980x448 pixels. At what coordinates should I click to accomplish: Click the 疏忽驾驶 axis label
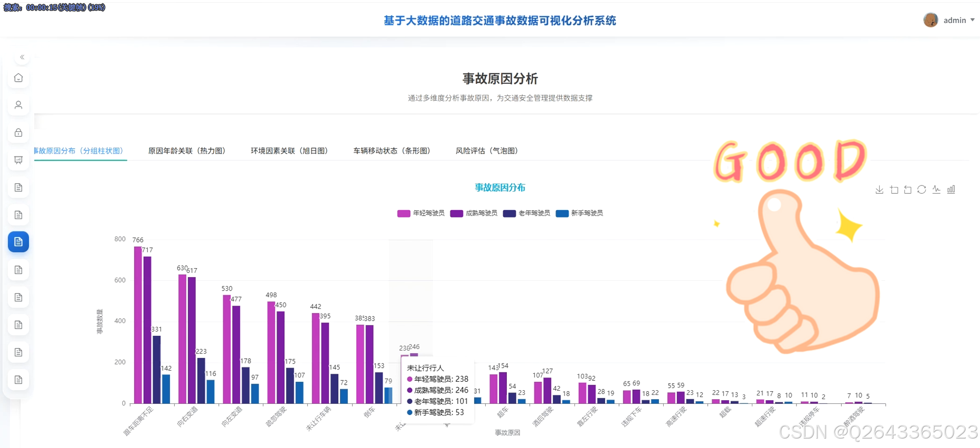(276, 417)
